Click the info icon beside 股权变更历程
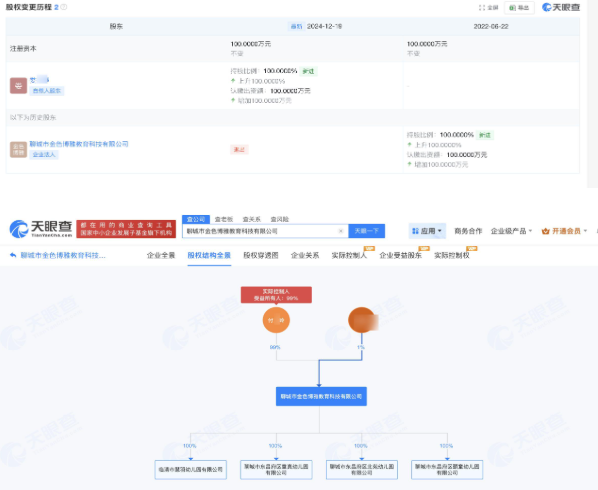The width and height of the screenshot is (598, 490). click(64, 7)
